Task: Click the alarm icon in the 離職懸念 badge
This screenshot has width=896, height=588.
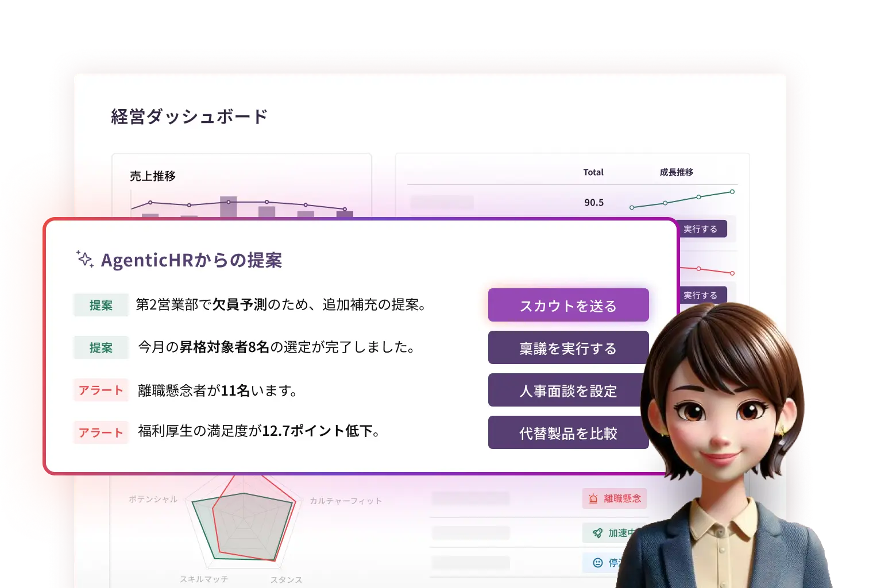Action: 593,499
